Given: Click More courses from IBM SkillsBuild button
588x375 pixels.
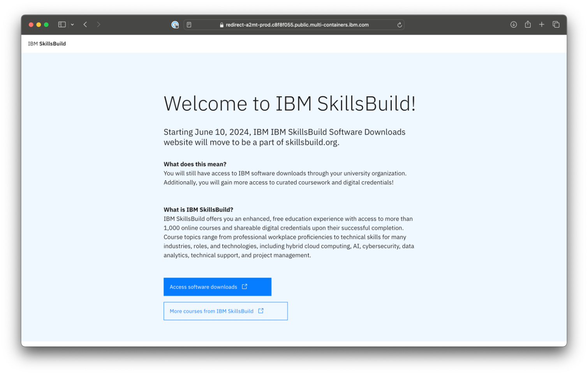Looking at the screenshot, I should tap(225, 311).
